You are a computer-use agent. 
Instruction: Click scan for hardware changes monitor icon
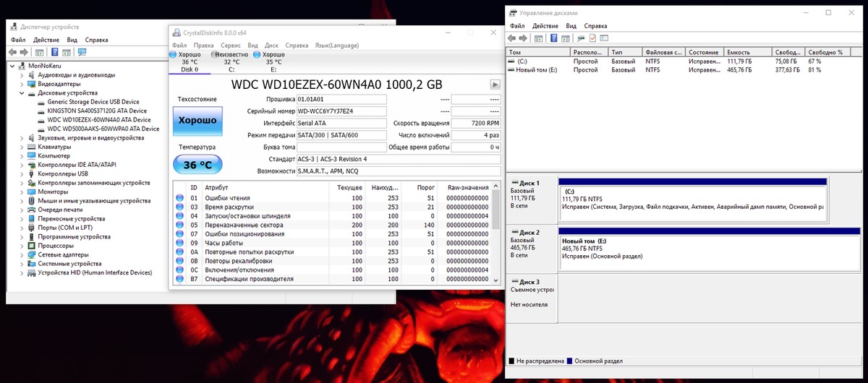(x=82, y=53)
